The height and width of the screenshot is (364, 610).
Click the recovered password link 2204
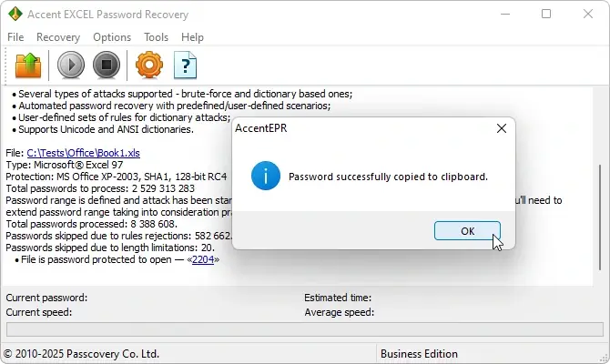point(203,259)
